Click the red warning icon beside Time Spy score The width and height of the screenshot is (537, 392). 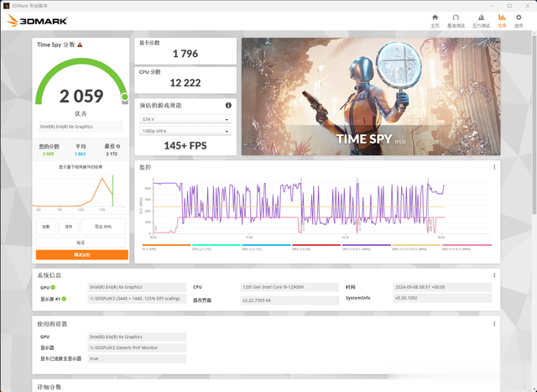pyautogui.click(x=80, y=44)
